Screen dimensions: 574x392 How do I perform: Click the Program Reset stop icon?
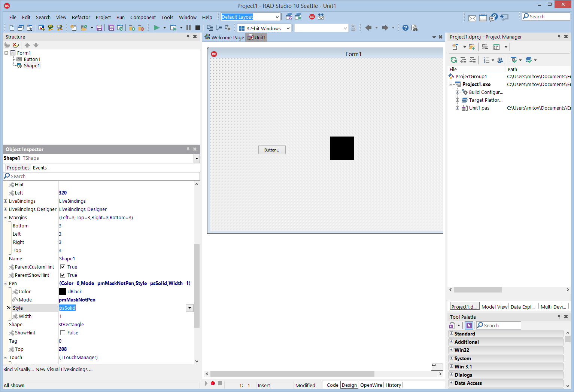coord(198,28)
